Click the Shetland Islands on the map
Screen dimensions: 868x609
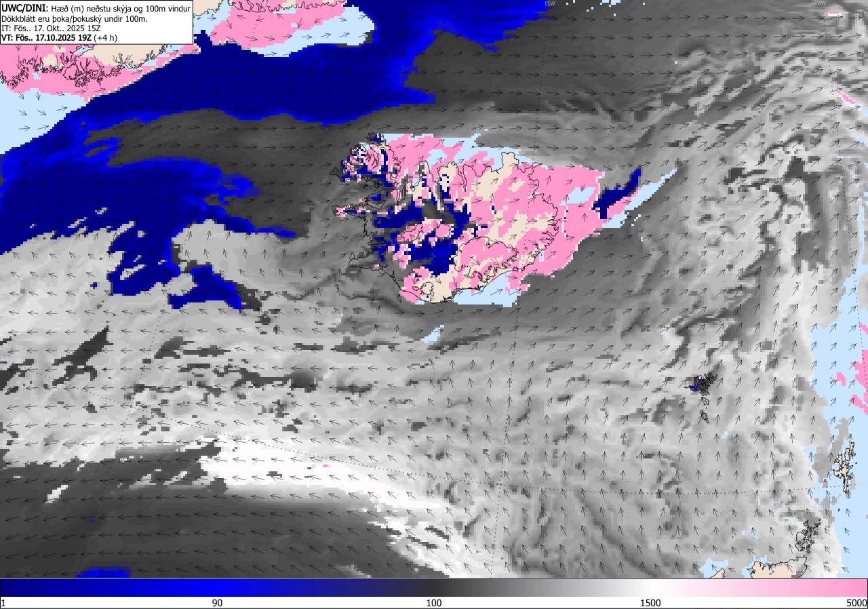(844, 468)
